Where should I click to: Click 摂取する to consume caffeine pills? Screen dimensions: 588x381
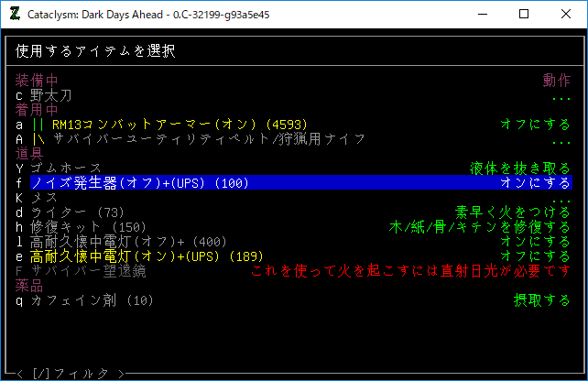542,300
